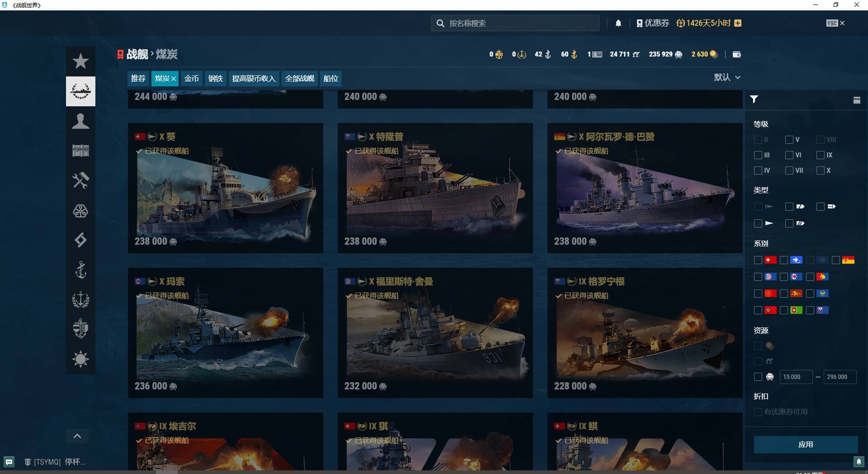This screenshot has height=474, width=868.
Task: Open the wallet icon beside currencies
Action: pyautogui.click(x=736, y=54)
